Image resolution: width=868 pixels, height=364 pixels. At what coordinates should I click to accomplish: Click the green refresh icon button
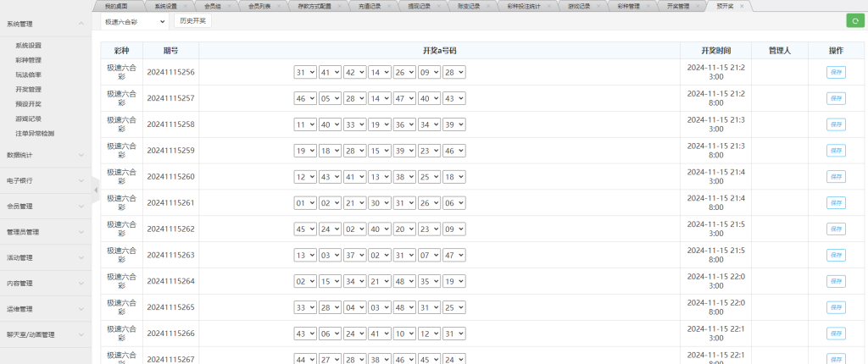pyautogui.click(x=854, y=20)
